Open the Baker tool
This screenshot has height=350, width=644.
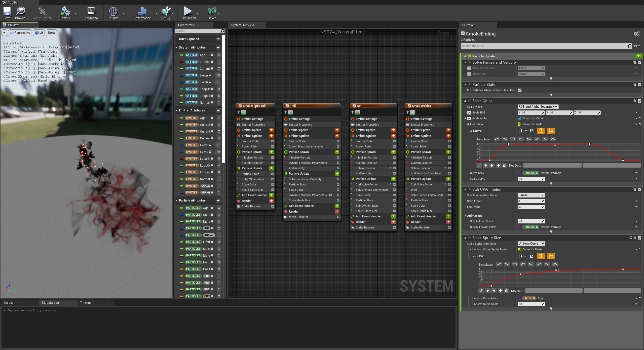212,12
